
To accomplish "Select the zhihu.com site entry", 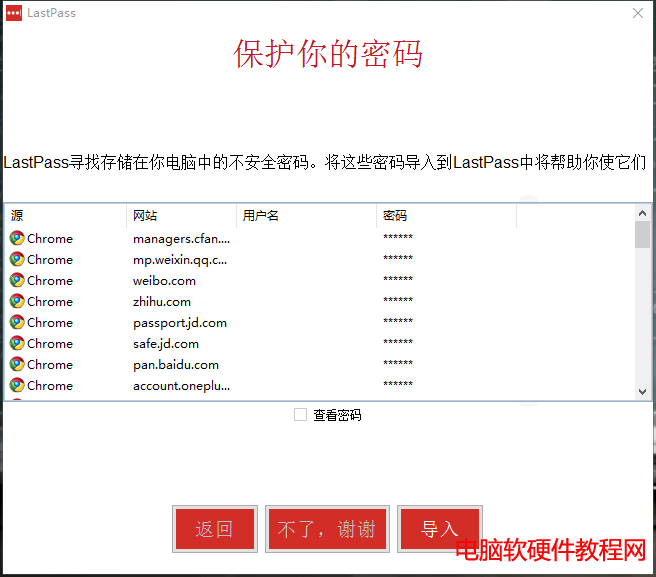I will [161, 302].
